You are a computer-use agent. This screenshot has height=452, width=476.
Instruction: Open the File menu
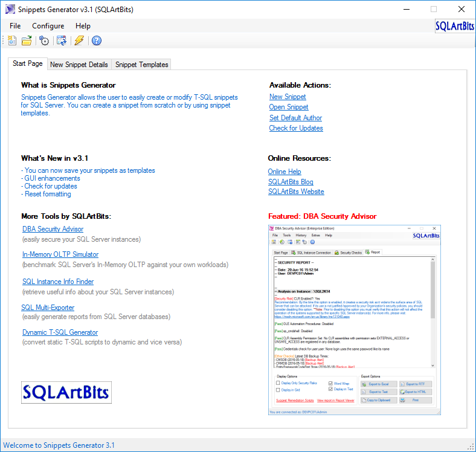coord(15,26)
